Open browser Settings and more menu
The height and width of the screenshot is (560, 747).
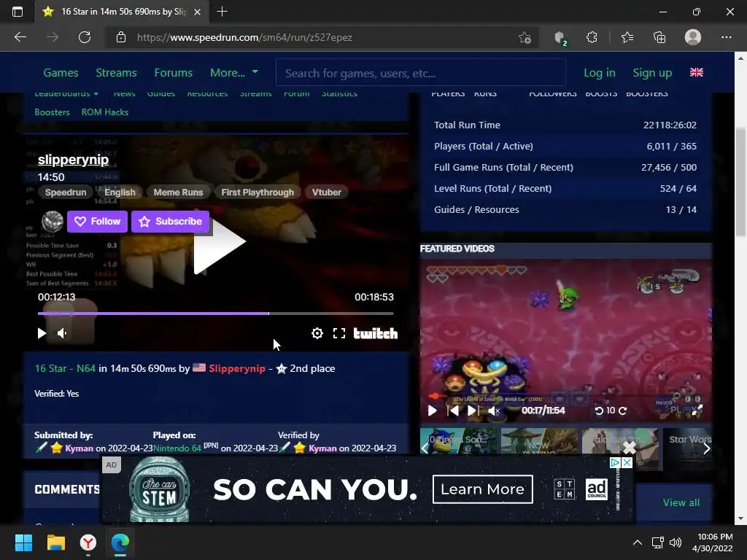[726, 37]
